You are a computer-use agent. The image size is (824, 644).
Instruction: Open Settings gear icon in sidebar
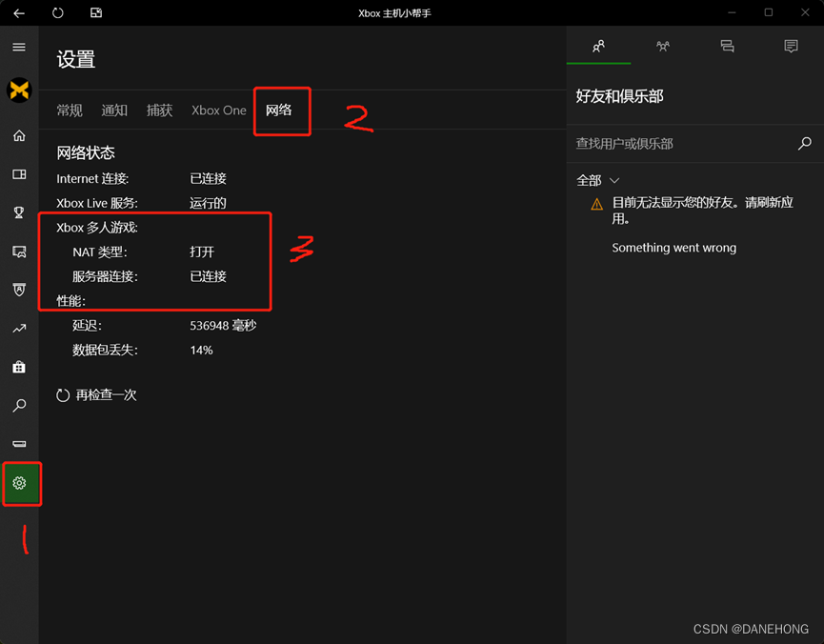click(19, 483)
